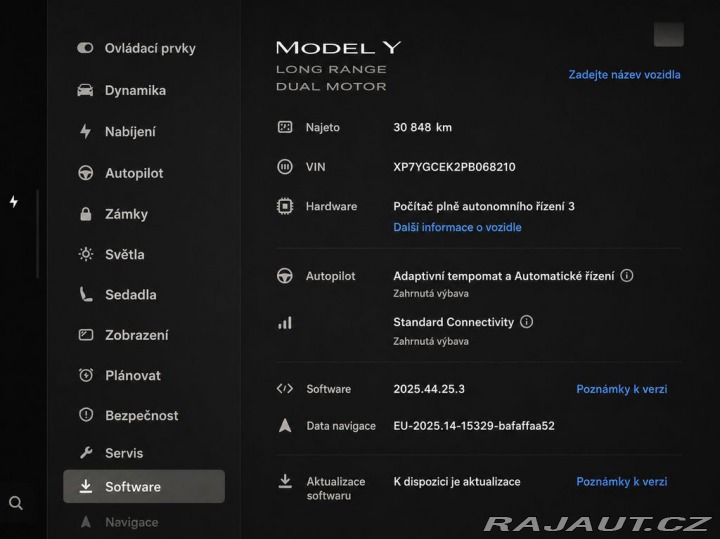Click the padlock icon beside Zámky
The height and width of the screenshot is (539, 720).
coord(85,214)
